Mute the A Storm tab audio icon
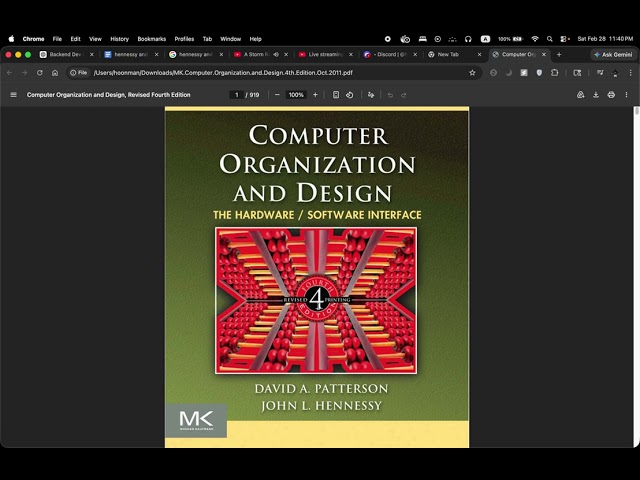The height and width of the screenshot is (480, 640). pos(276,54)
